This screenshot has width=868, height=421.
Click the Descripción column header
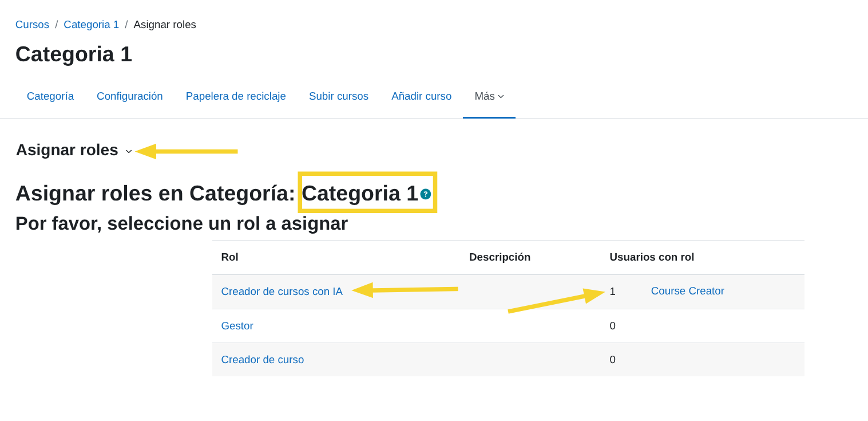(500, 257)
